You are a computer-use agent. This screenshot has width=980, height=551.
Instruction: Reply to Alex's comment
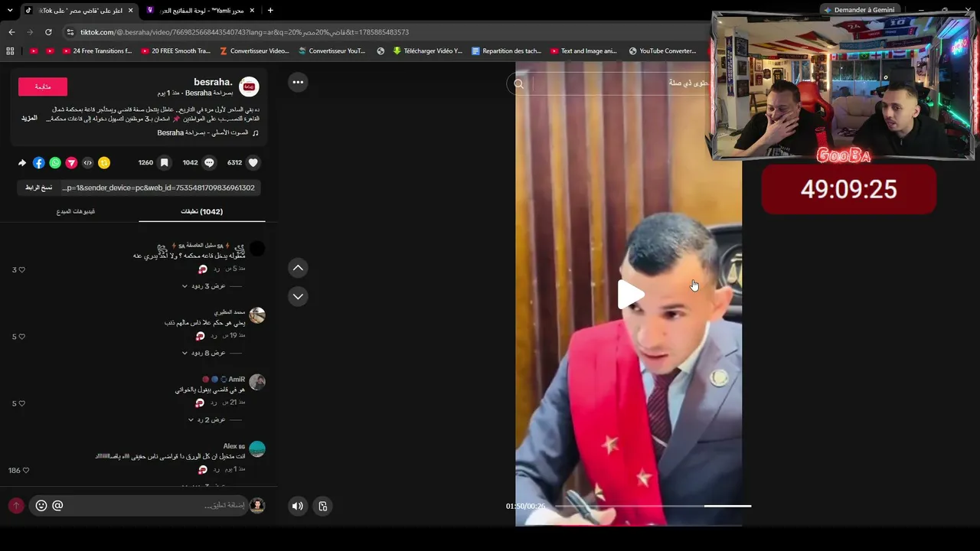[217, 469]
